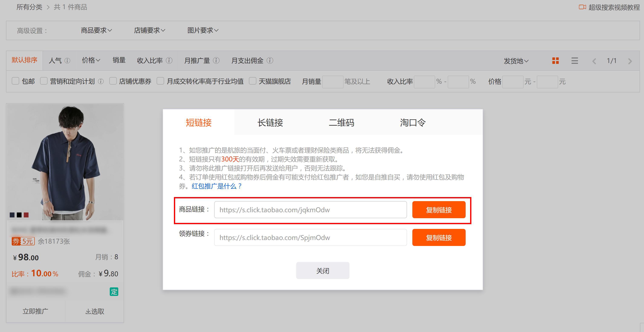Switch to list view icon
644x332 pixels.
point(575,61)
